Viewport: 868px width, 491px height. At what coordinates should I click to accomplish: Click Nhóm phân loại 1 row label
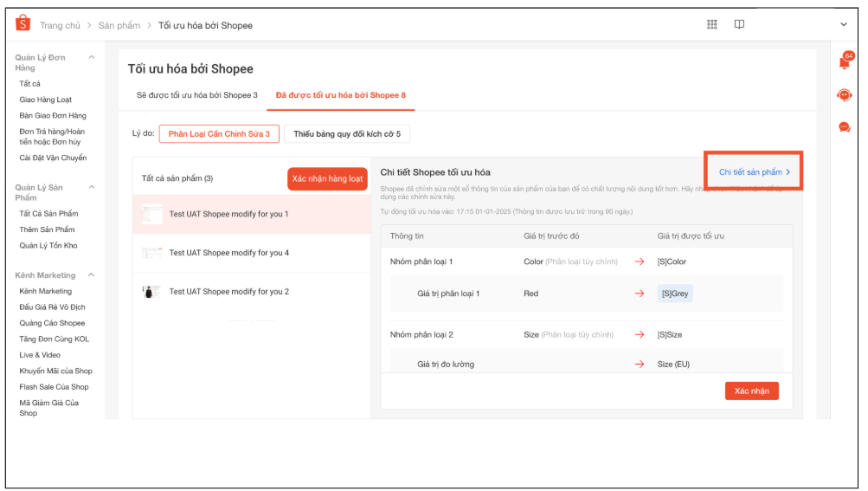coord(421,262)
